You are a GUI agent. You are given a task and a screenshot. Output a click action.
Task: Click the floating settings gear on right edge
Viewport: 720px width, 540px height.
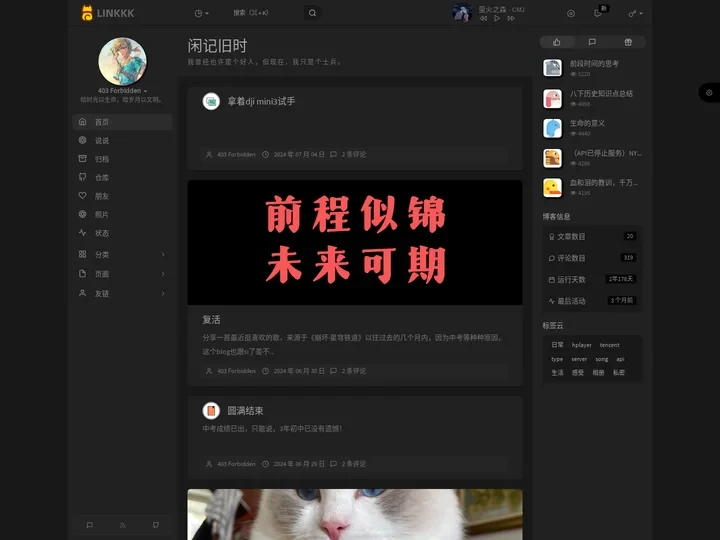pos(709,92)
